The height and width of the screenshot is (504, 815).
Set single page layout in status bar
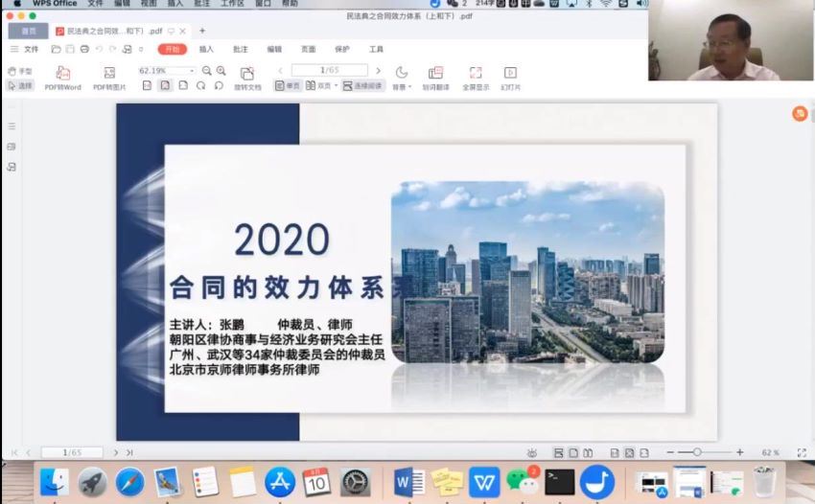[572, 453]
